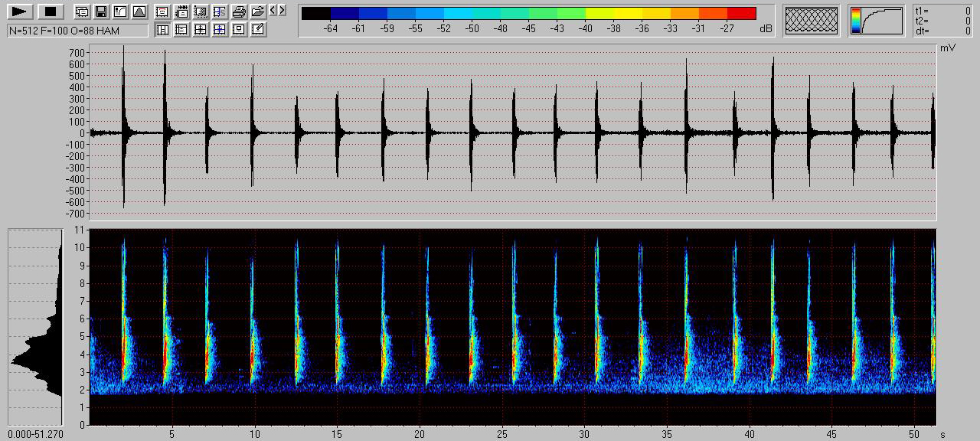Image resolution: width=980 pixels, height=441 pixels.
Task: Click the crosshatch pattern button
Action: pos(812,21)
